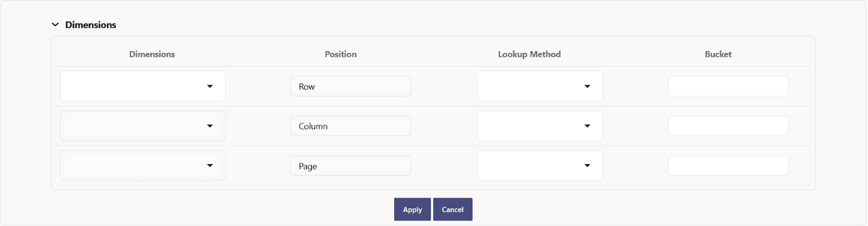The image size is (868, 226).
Task: Open the Dimensions dropdown in Column line
Action: 143,126
